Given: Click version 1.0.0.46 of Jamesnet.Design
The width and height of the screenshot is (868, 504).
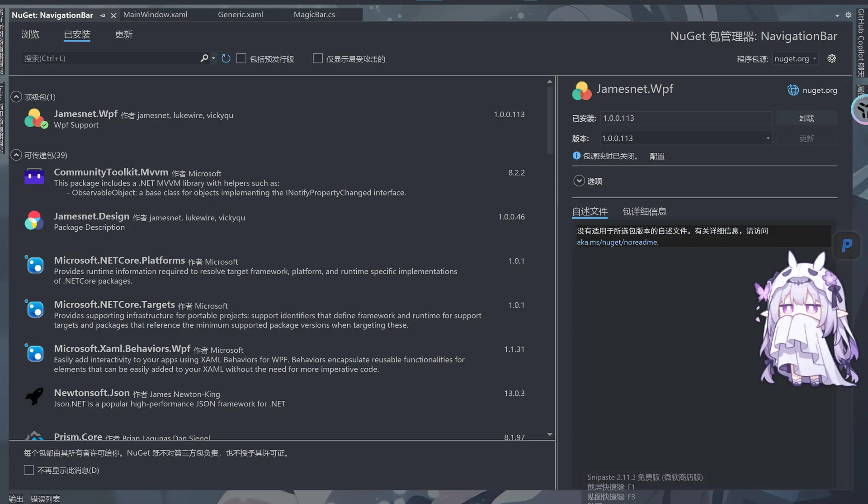Looking at the screenshot, I should (x=511, y=217).
